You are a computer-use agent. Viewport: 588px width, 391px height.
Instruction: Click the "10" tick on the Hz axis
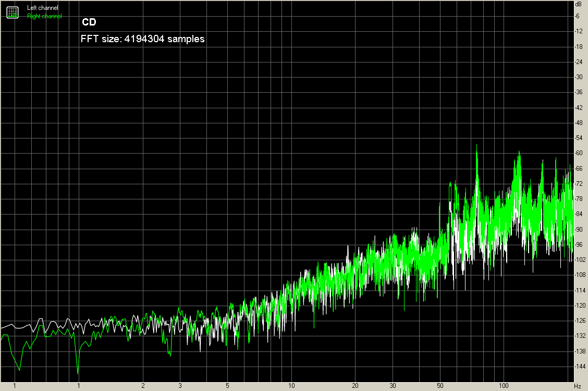(291, 386)
